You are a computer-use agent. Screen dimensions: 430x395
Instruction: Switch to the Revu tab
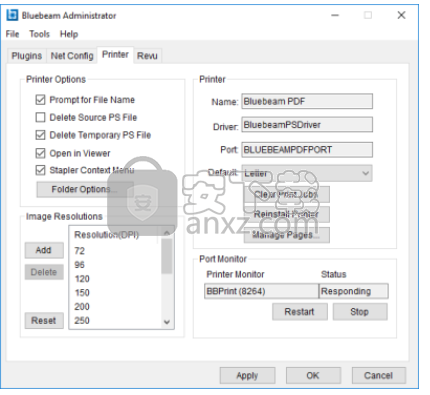pos(147,56)
